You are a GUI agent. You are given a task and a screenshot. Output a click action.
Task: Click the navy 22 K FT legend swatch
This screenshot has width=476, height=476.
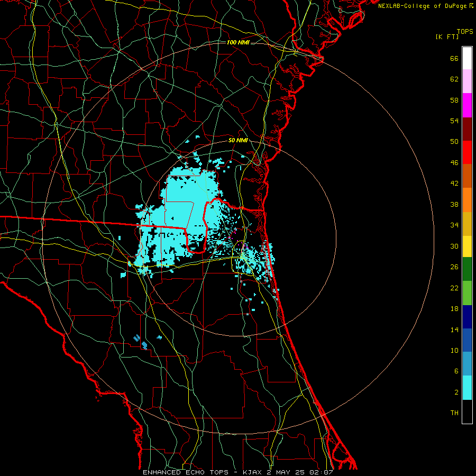(467, 317)
